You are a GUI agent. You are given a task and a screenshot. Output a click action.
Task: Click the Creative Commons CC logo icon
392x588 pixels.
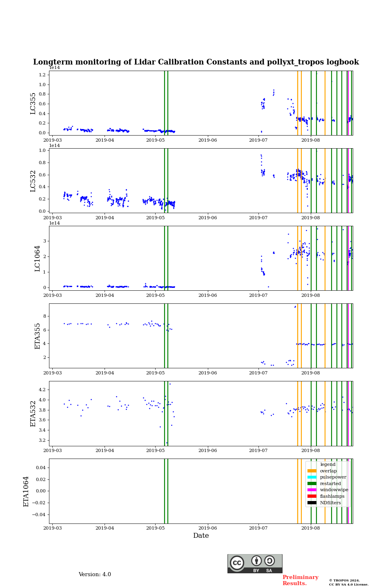[x=237, y=563]
